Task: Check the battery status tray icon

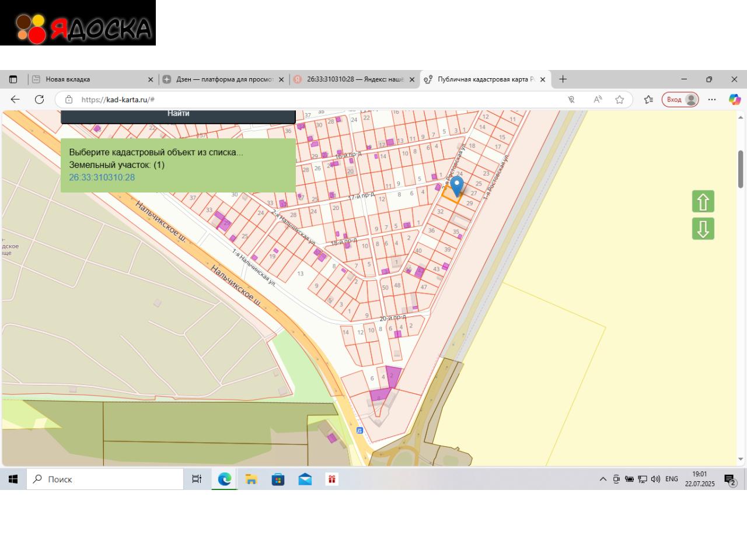Action: (x=629, y=479)
